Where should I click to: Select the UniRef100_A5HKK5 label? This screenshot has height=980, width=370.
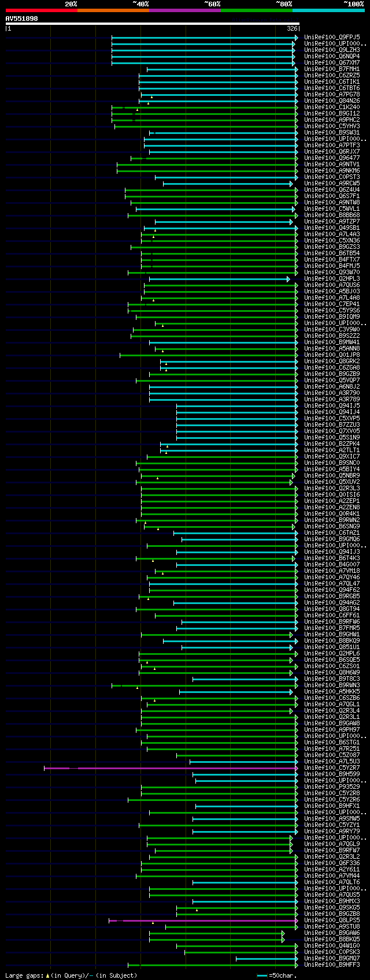pyautogui.click(x=332, y=692)
